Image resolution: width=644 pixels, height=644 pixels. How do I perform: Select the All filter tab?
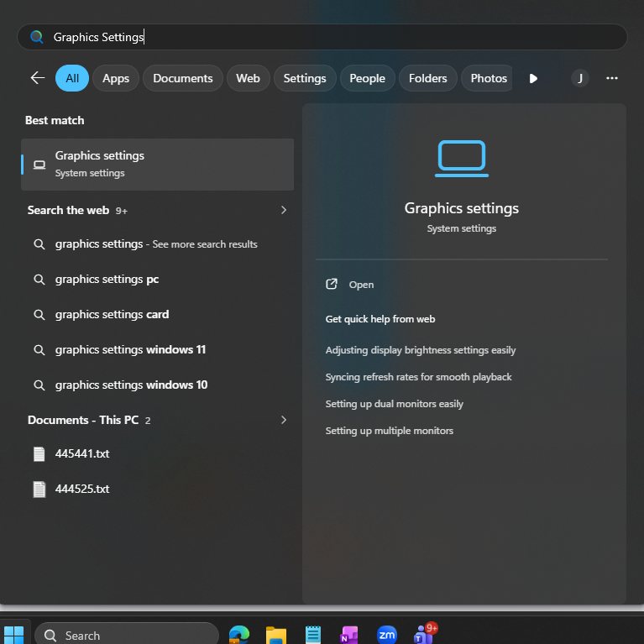(72, 78)
